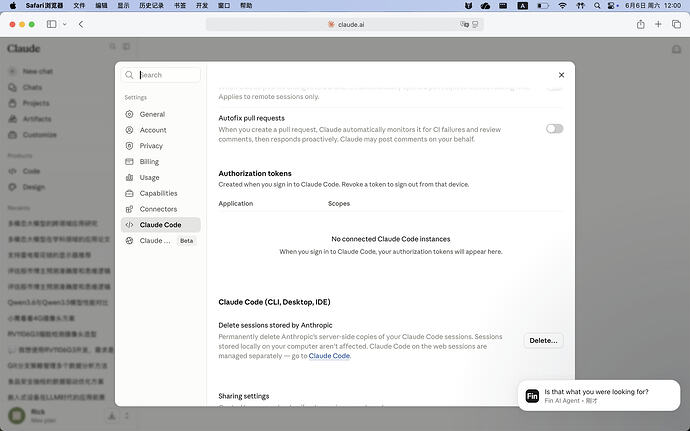Viewport: 690px width, 431px height.
Task: Click the Claude logo in sidebar
Action: [x=24, y=48]
